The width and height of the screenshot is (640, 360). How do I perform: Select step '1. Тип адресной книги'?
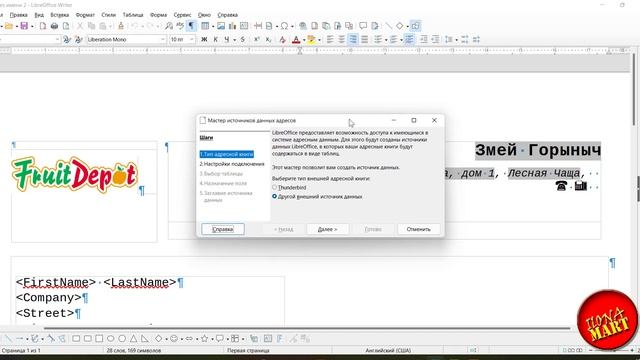coord(227,154)
